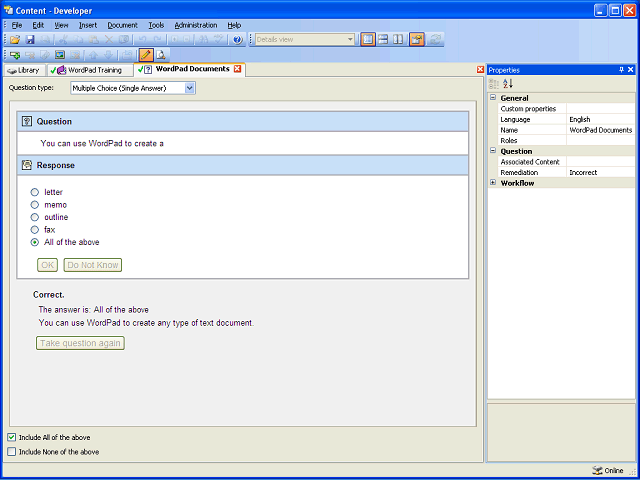Click the Remediation value Incorrect
Viewport: 640px width, 480px height.
[601, 172]
